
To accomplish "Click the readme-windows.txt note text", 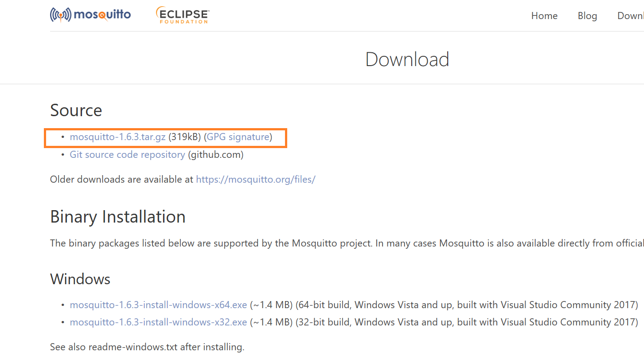I will pyautogui.click(x=147, y=347).
